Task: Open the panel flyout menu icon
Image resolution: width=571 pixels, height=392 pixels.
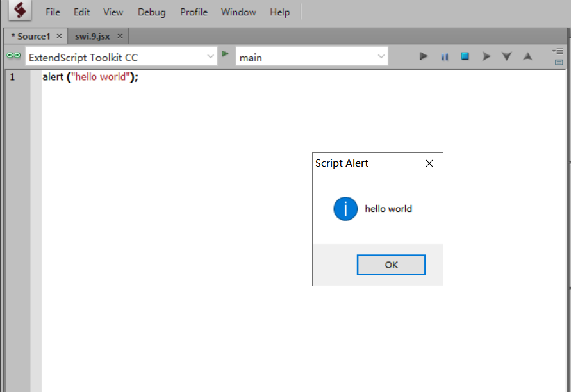Action: [558, 51]
